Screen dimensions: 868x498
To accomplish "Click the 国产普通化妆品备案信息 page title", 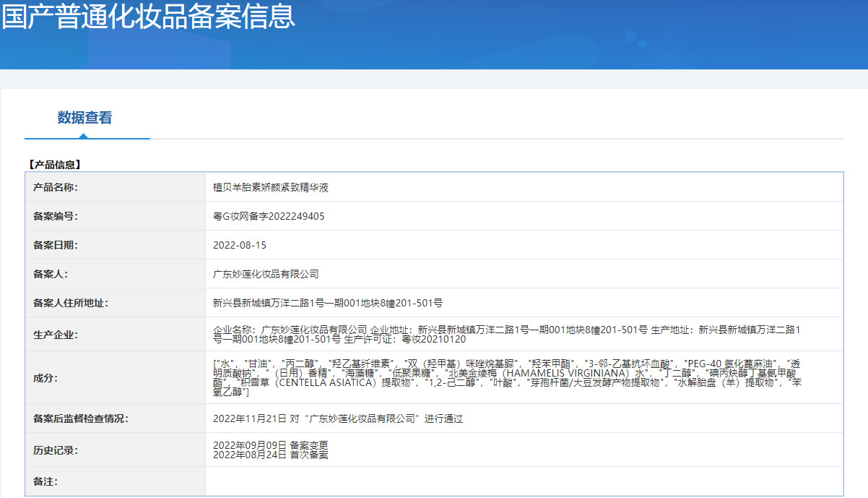I will pos(148,16).
